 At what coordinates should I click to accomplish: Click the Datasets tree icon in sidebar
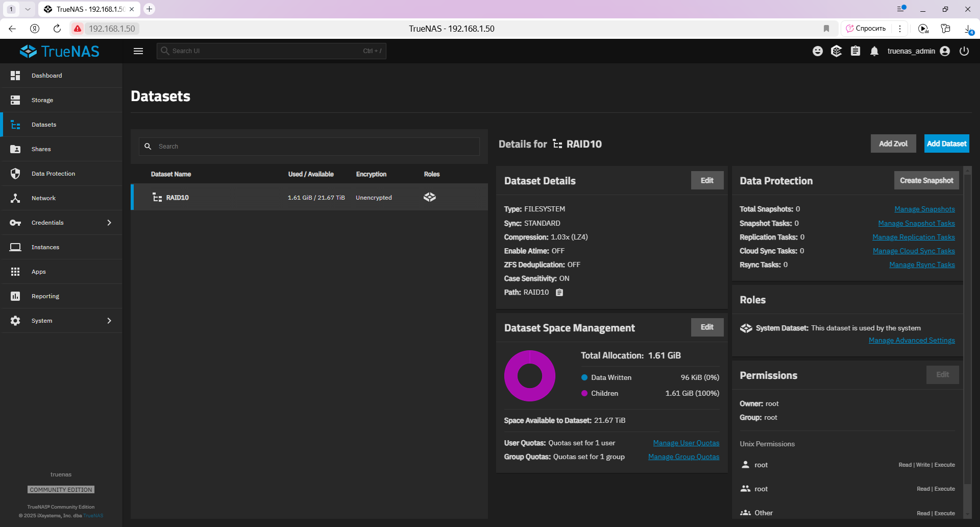click(x=15, y=125)
